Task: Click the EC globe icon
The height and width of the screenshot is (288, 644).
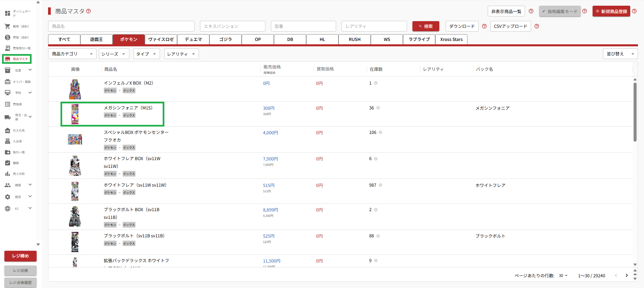Action: pos(7,208)
